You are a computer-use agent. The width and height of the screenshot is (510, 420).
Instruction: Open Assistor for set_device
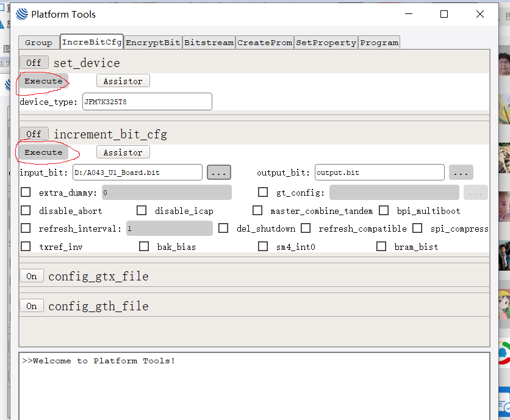point(123,80)
